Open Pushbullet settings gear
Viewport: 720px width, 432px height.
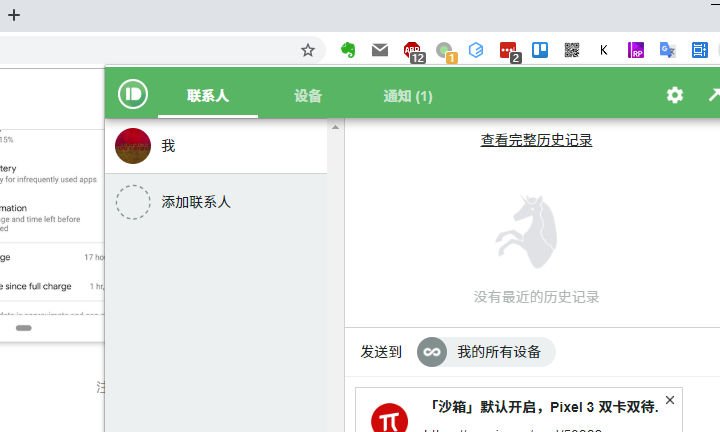click(x=675, y=95)
